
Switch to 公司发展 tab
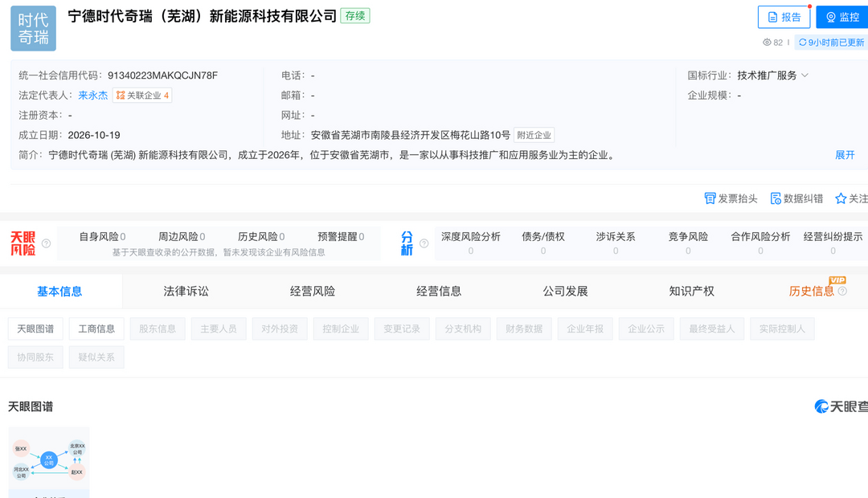[x=565, y=291]
